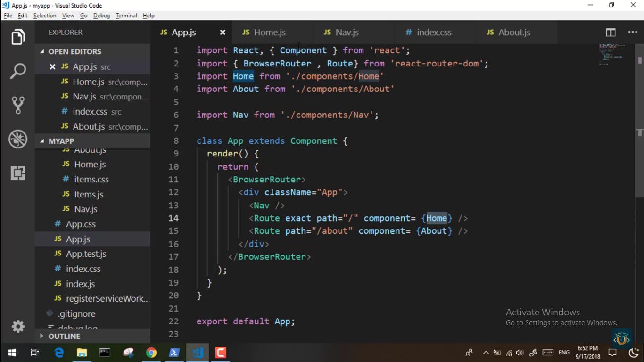Switch to the Home.js editor tab
Viewport: 644px width, 362px height.
tap(273, 33)
